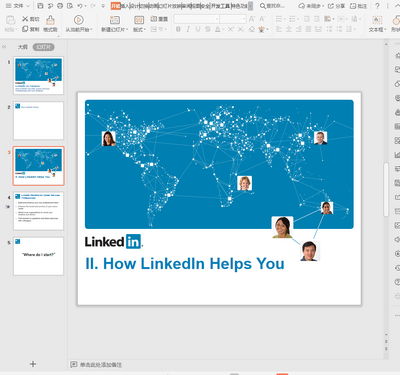Click the Paste clipboard icon
Image resolution: width=400 pixels, height=375 pixels.
click(x=10, y=20)
